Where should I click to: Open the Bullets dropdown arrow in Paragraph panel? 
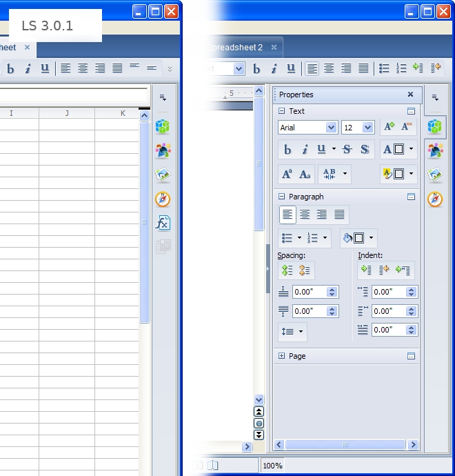click(x=299, y=238)
